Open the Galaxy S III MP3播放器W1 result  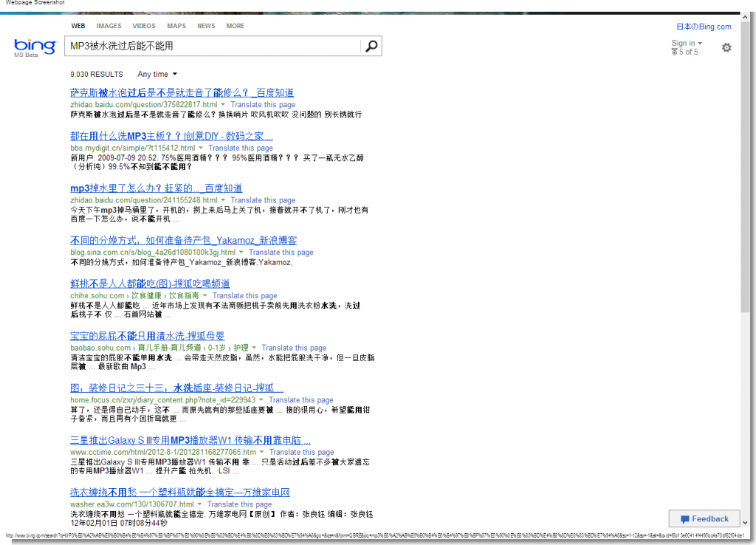[190, 441]
